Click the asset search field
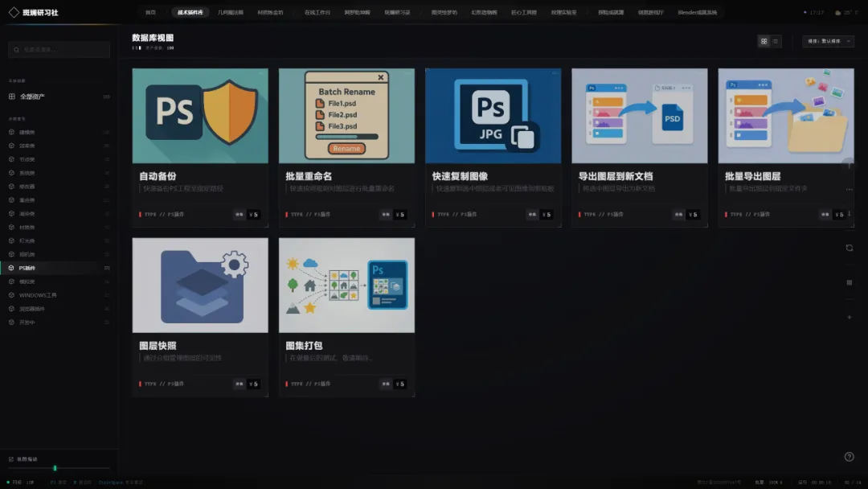 pos(59,50)
